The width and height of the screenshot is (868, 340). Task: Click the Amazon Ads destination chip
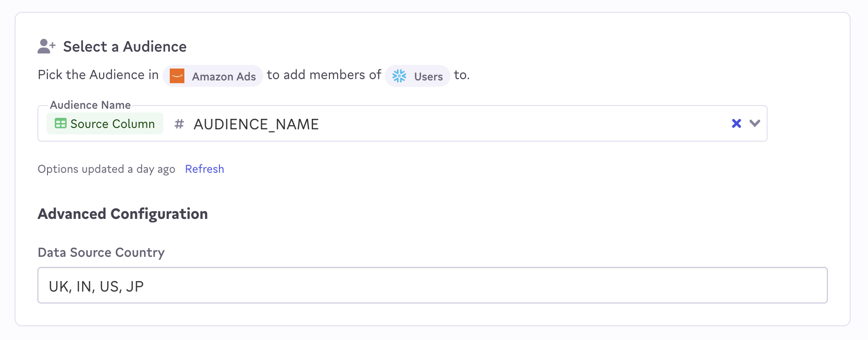click(x=213, y=76)
